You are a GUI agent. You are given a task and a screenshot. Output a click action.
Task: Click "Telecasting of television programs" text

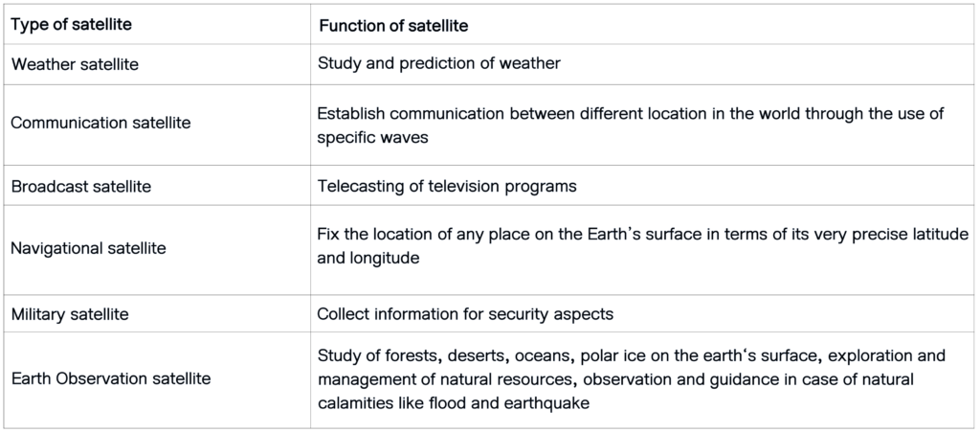click(447, 187)
